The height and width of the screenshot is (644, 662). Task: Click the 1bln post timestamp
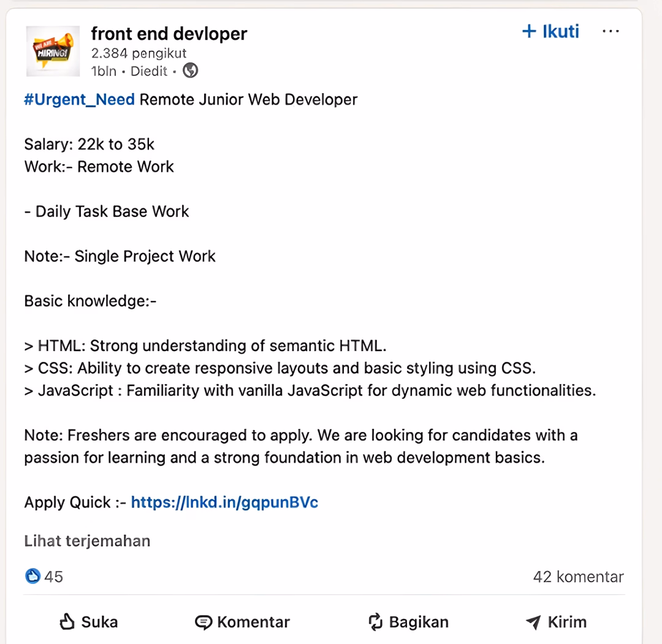coord(104,71)
